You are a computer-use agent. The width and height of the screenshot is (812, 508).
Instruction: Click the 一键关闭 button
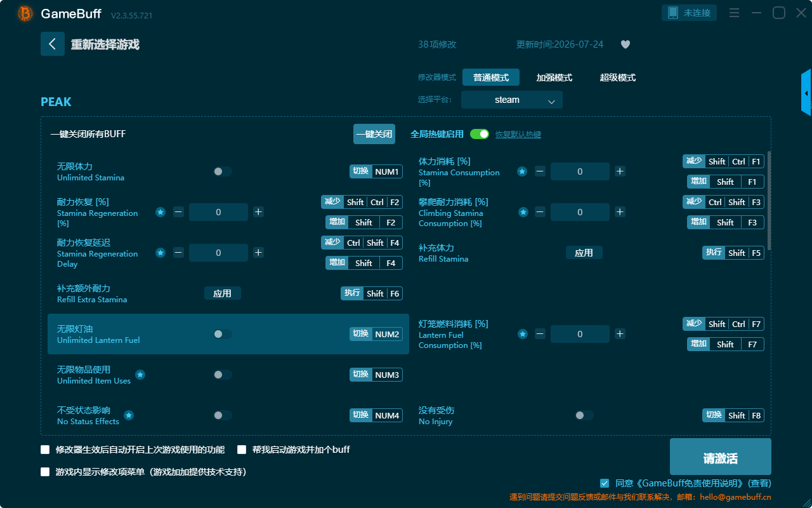374,134
